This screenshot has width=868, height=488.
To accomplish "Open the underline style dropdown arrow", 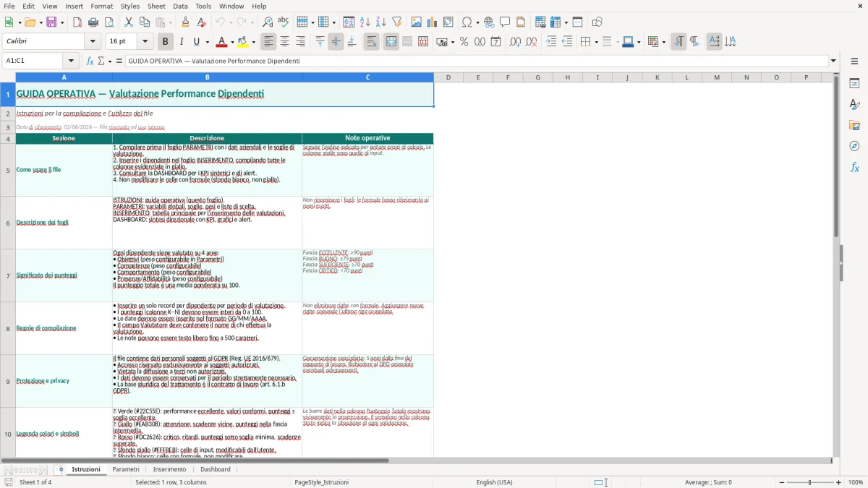I will pyautogui.click(x=207, y=42).
